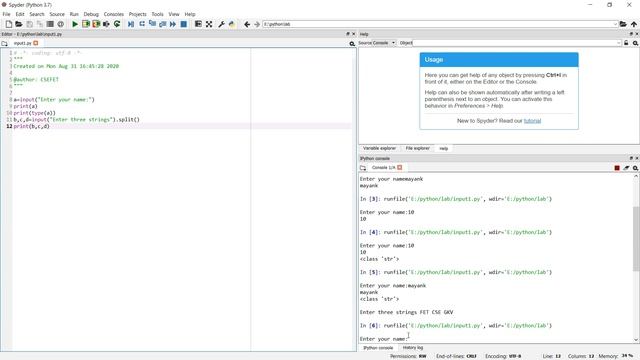Go forward to the next cursor position
This screenshot has width=640, height=360.
(257, 24)
